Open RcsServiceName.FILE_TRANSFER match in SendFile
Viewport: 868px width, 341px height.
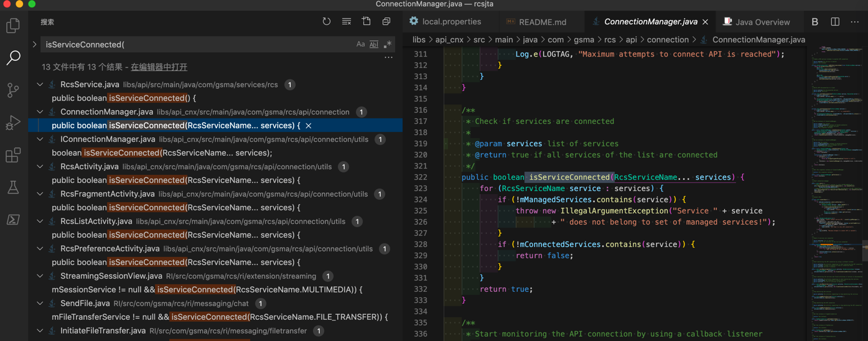click(220, 317)
